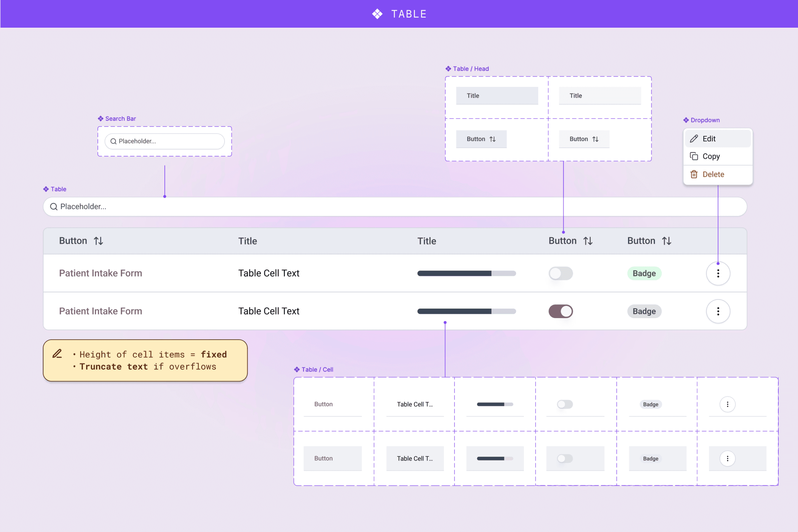Disable the active toggle in the second row
The height and width of the screenshot is (532, 798).
point(560,311)
